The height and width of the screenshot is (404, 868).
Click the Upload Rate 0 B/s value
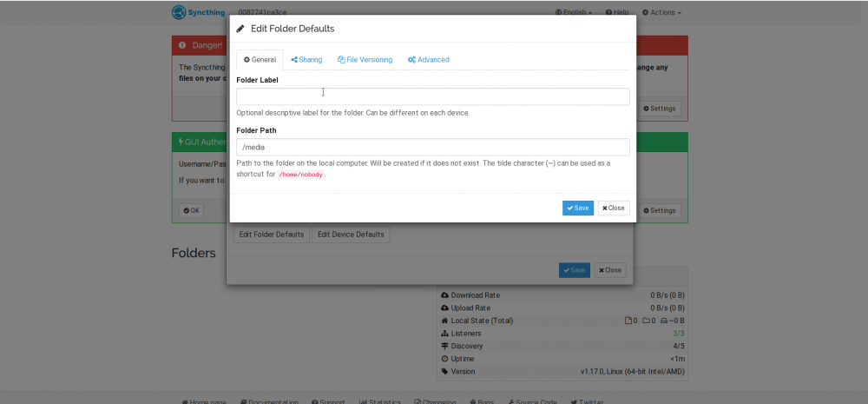point(667,308)
